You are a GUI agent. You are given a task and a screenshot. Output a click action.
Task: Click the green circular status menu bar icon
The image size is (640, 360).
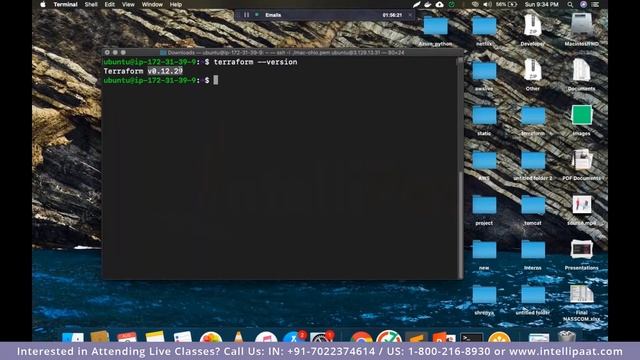451,4
